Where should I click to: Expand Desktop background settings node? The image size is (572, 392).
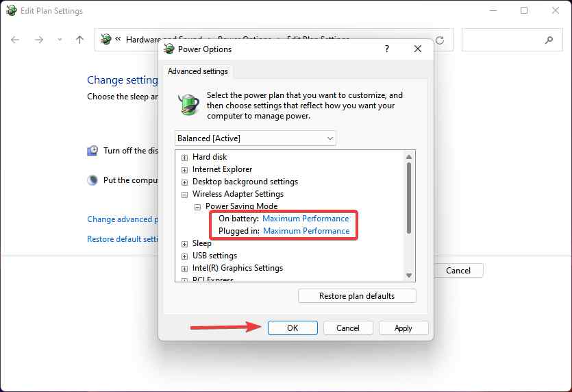tap(184, 182)
